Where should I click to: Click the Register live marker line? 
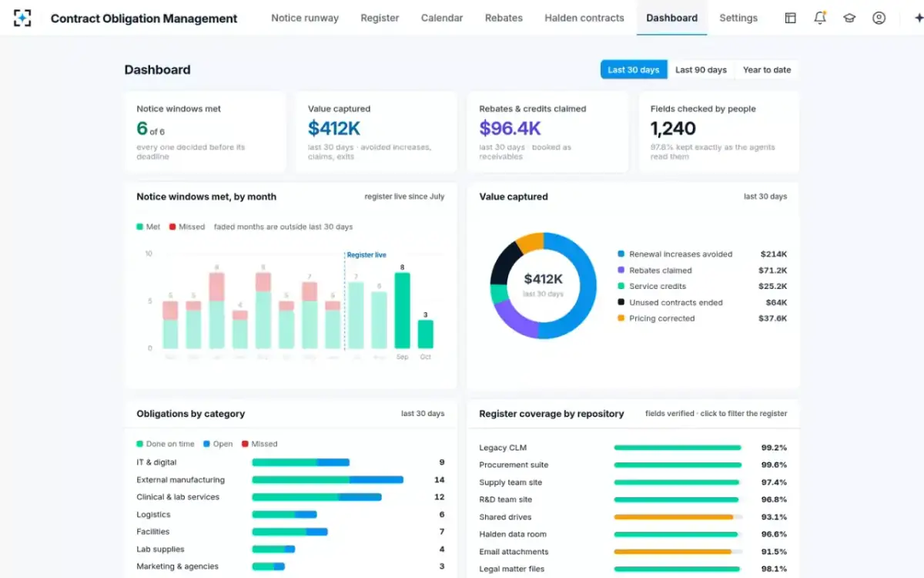343,301
